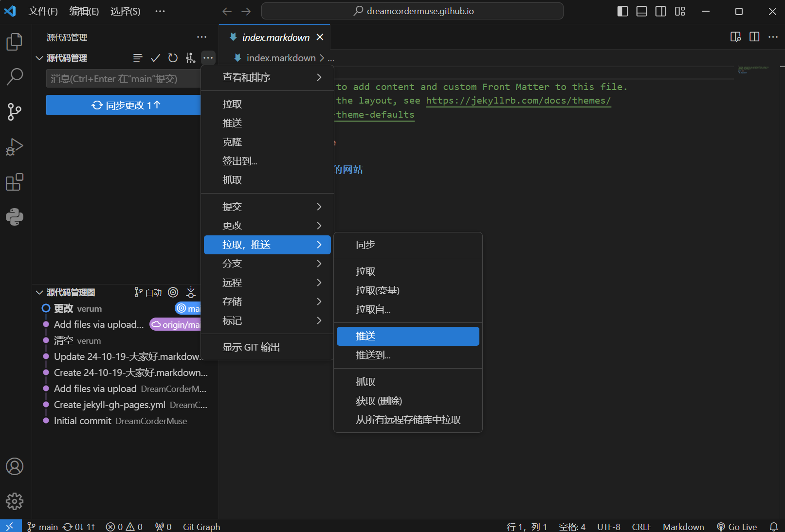Open Source Control view in activity bar
Image resolution: width=785 pixels, height=532 pixels.
[15, 112]
